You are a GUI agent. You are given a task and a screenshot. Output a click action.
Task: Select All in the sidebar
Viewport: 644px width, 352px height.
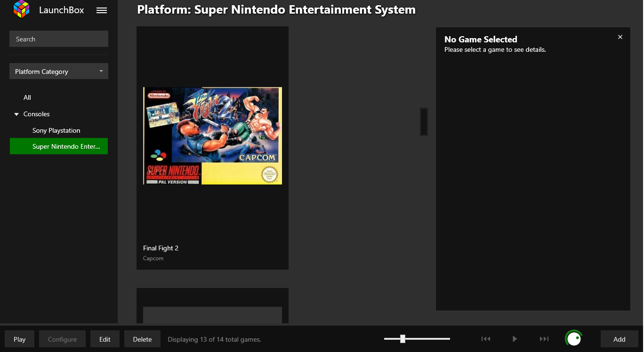coord(27,97)
